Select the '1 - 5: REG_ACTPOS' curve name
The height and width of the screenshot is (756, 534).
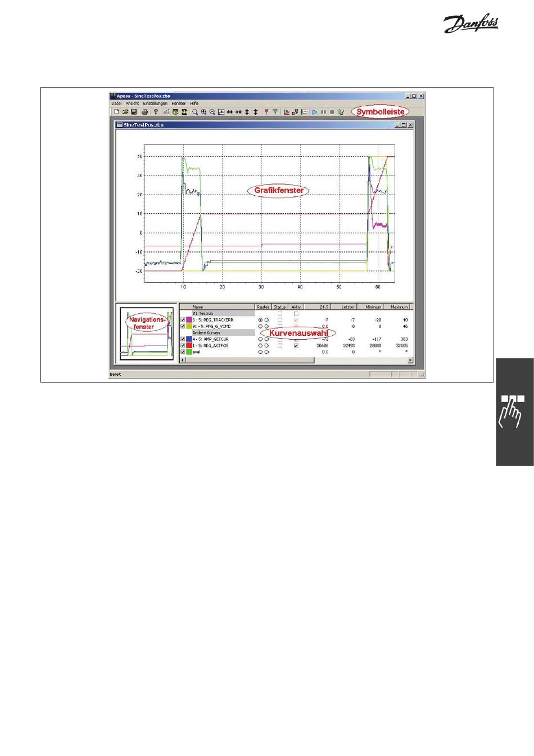point(210,345)
